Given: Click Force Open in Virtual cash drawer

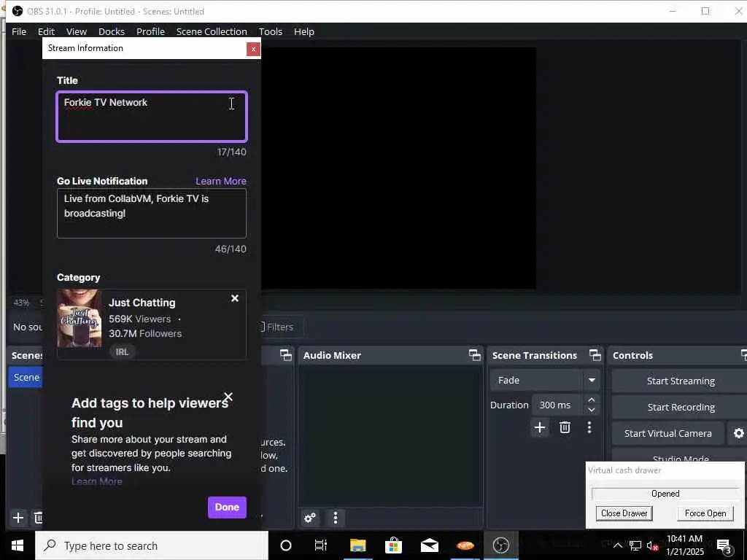Looking at the screenshot, I should click(705, 513).
